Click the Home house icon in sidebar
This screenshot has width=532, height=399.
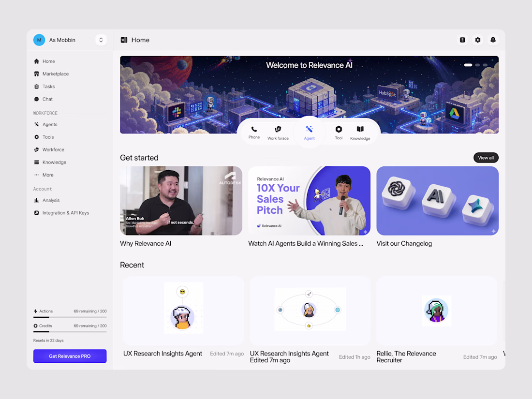click(37, 61)
